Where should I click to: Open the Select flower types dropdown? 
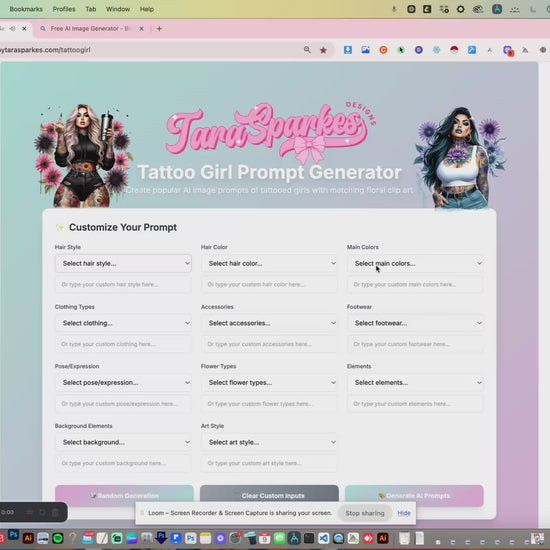(x=269, y=383)
